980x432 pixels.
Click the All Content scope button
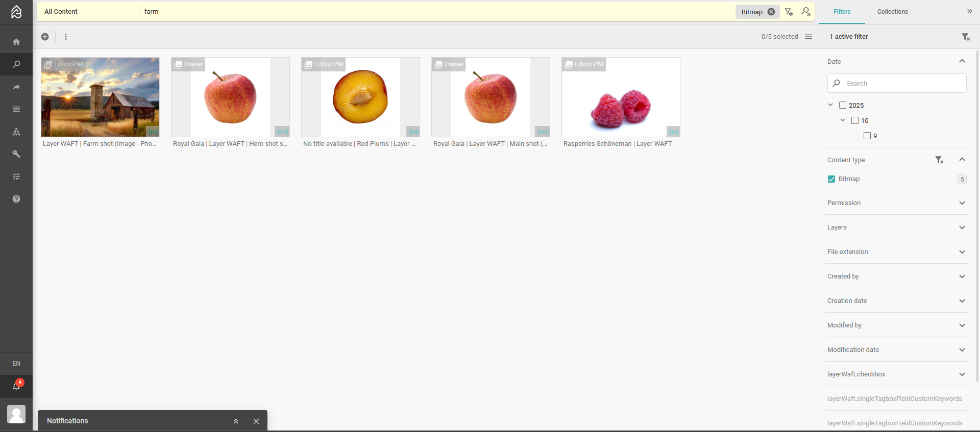click(x=61, y=12)
